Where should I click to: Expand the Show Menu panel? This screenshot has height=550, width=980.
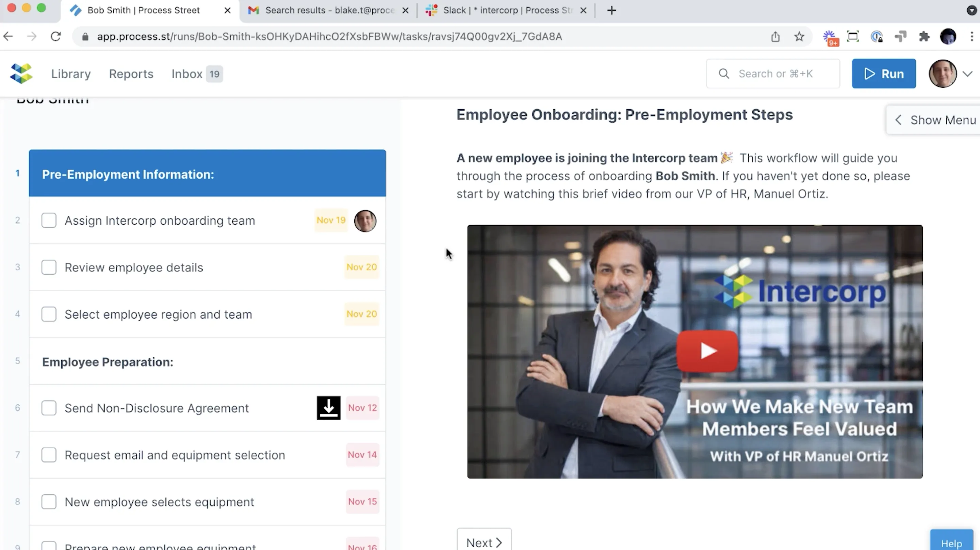click(934, 120)
